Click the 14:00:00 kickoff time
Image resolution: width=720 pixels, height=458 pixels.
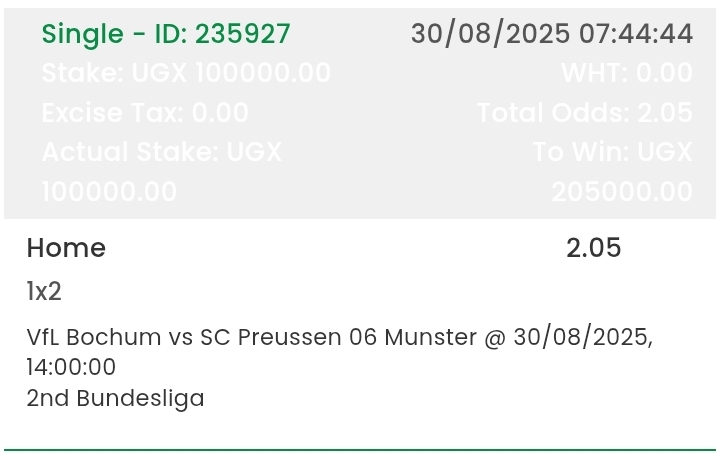click(71, 367)
